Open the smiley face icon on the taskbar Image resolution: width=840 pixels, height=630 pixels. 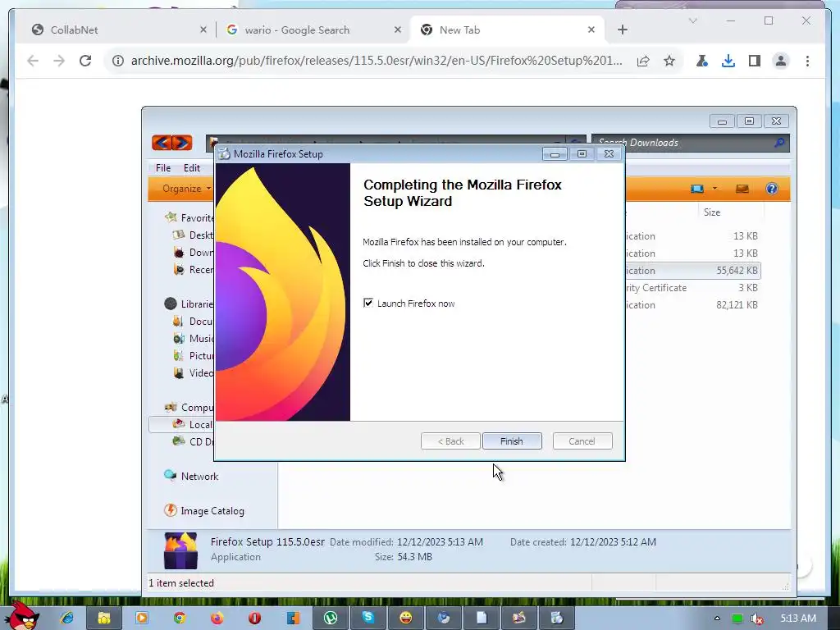coord(406,618)
